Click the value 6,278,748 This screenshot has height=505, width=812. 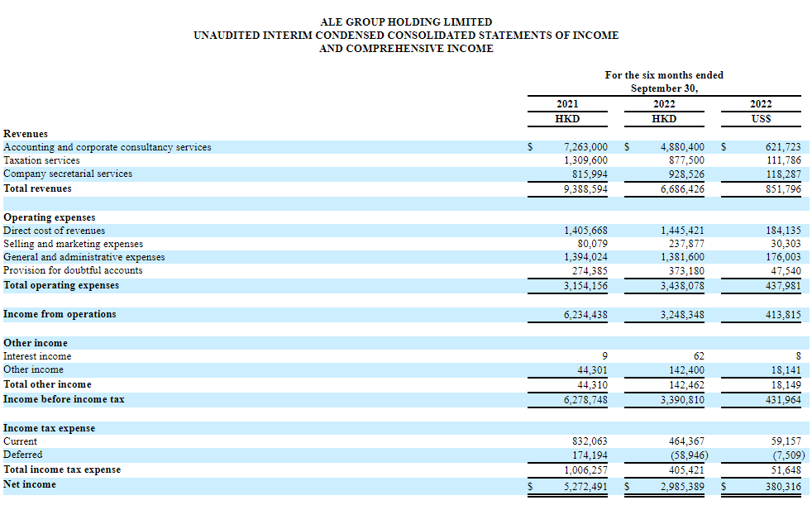point(585,401)
